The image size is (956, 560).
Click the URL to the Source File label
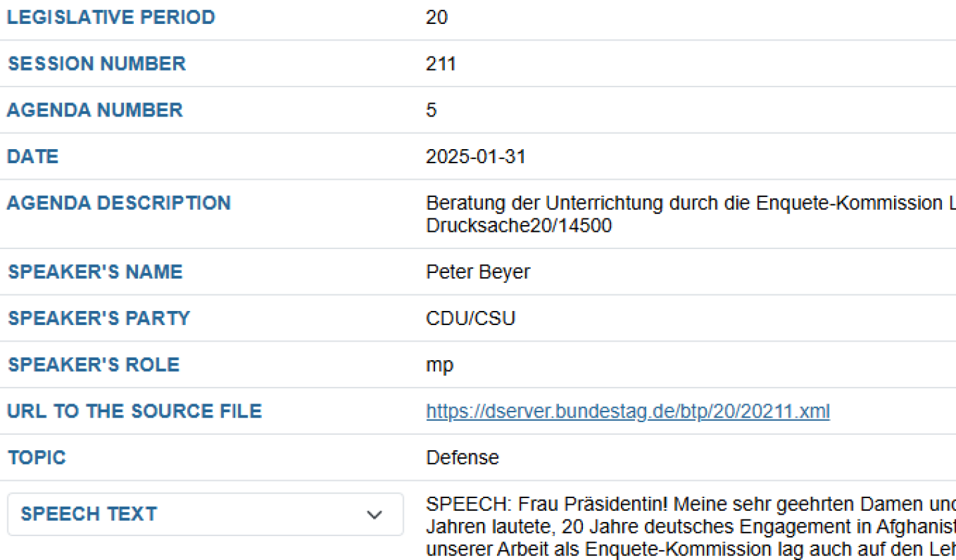(x=135, y=412)
